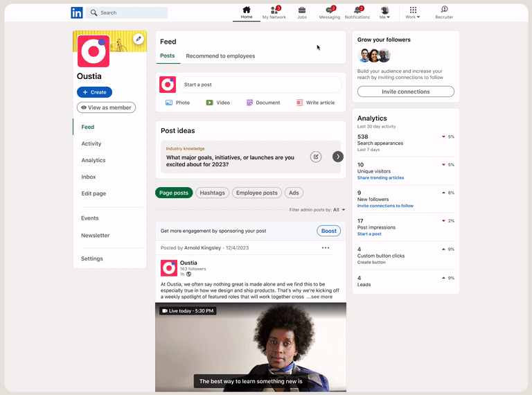Expand post text with see more

pos(319,297)
